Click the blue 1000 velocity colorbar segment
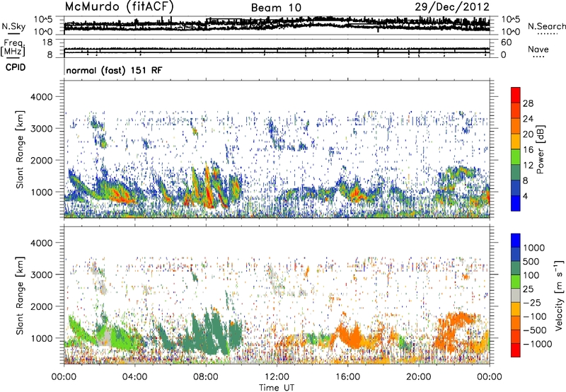The width and height of the screenshot is (566, 392). pyautogui.click(x=516, y=241)
